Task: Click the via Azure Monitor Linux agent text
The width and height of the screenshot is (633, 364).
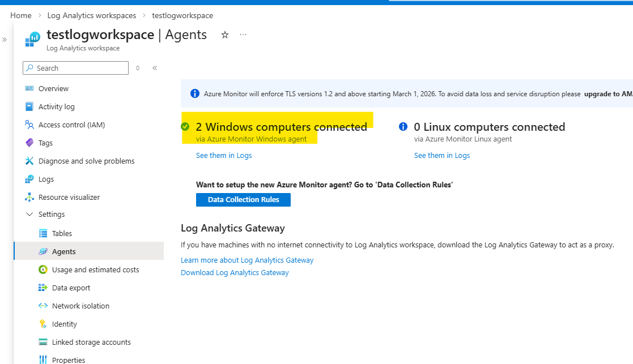Action: pyautogui.click(x=462, y=139)
